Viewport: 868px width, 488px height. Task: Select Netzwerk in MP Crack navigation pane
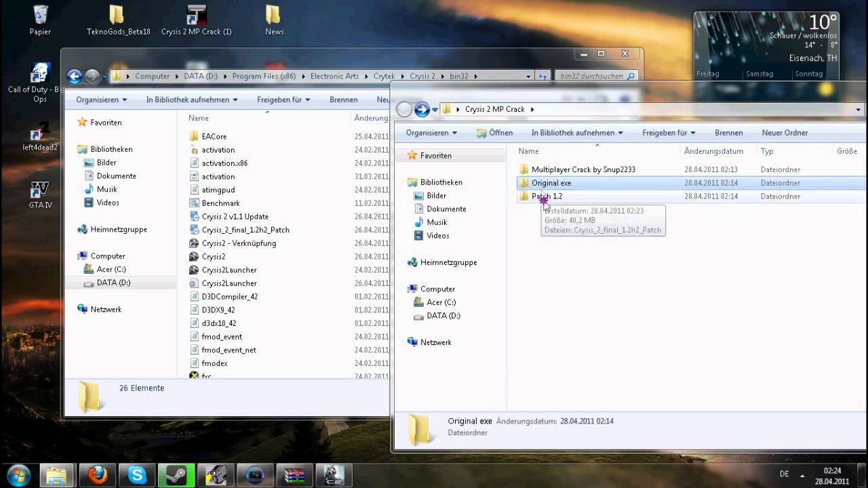429,342
